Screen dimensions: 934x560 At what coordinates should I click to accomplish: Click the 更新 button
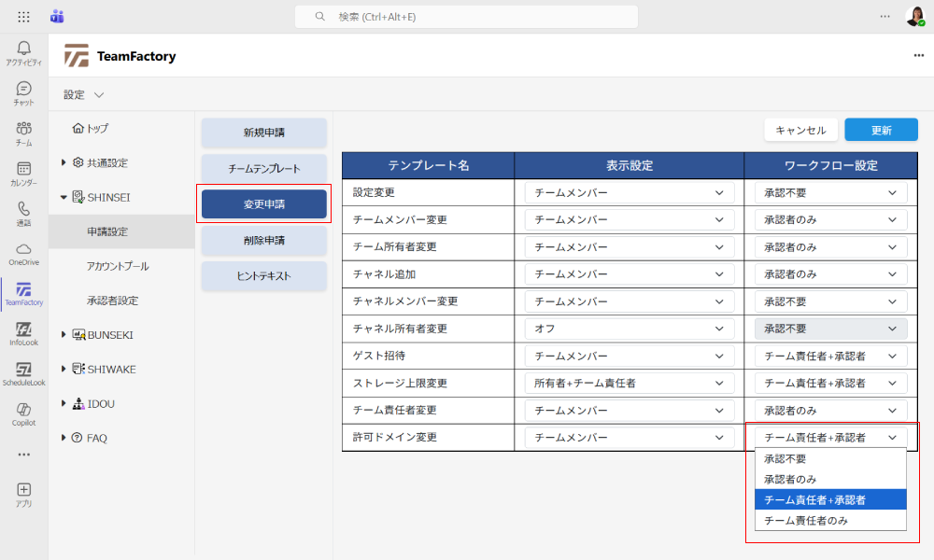pos(881,130)
